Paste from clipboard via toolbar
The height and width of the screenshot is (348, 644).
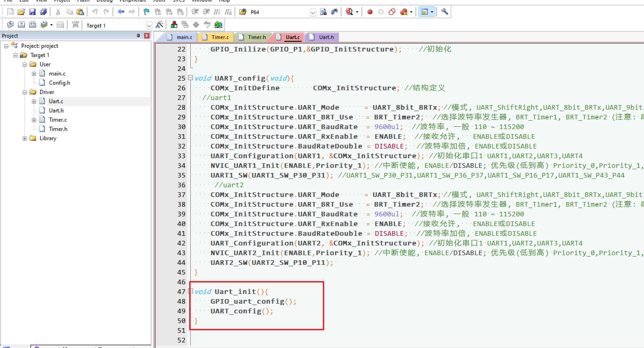pos(80,12)
